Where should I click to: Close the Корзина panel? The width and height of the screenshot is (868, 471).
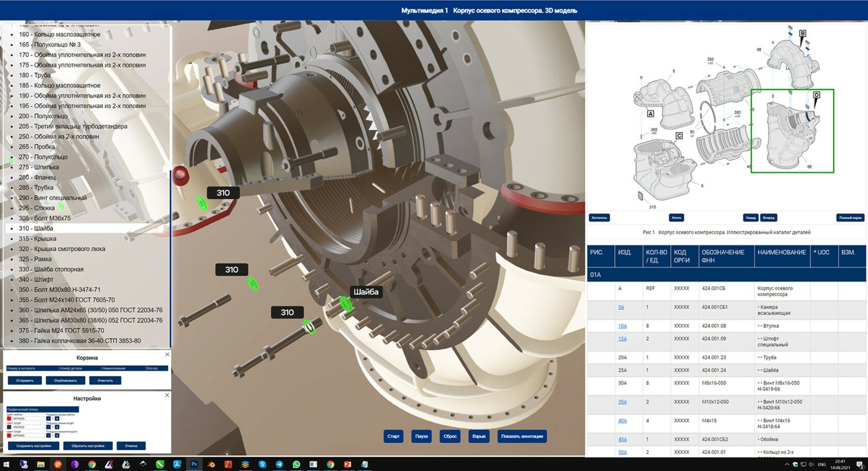167,355
